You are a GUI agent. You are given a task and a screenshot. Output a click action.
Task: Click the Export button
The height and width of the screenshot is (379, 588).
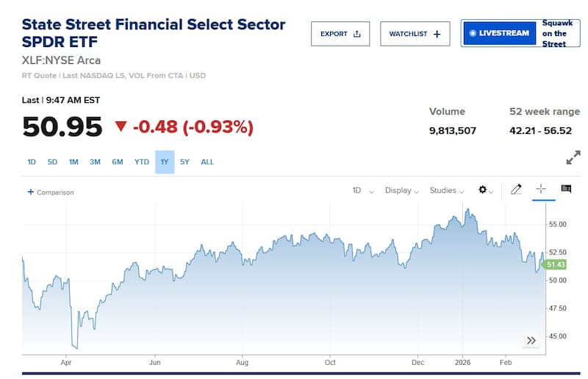(x=340, y=34)
